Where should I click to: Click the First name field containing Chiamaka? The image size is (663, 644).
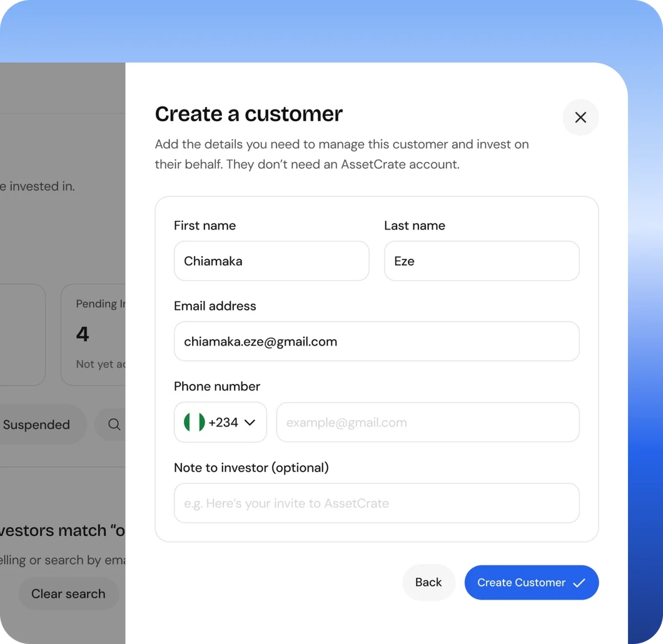[x=271, y=261]
